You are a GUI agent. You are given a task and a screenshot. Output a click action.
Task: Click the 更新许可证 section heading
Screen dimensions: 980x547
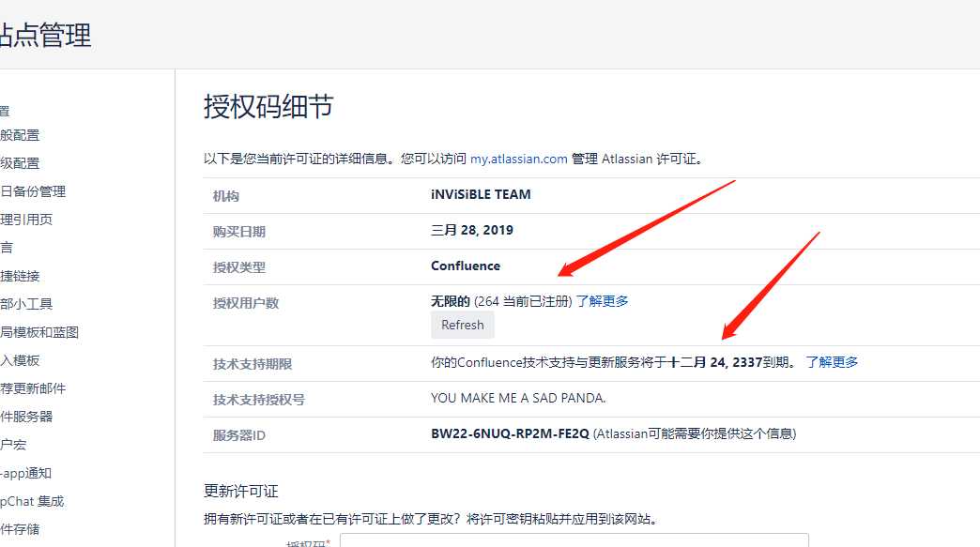[x=241, y=491]
